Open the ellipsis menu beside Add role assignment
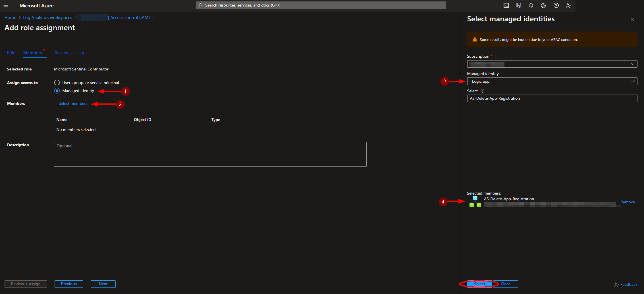The image size is (644, 294). click(x=85, y=28)
